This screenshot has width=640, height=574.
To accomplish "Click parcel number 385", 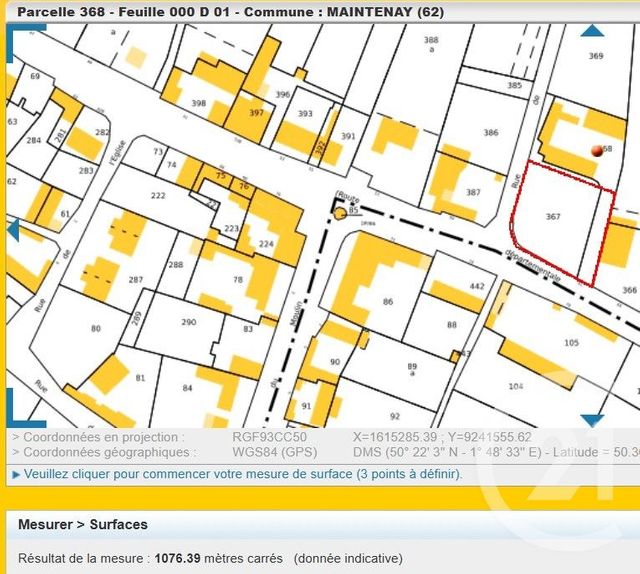I will point(514,85).
